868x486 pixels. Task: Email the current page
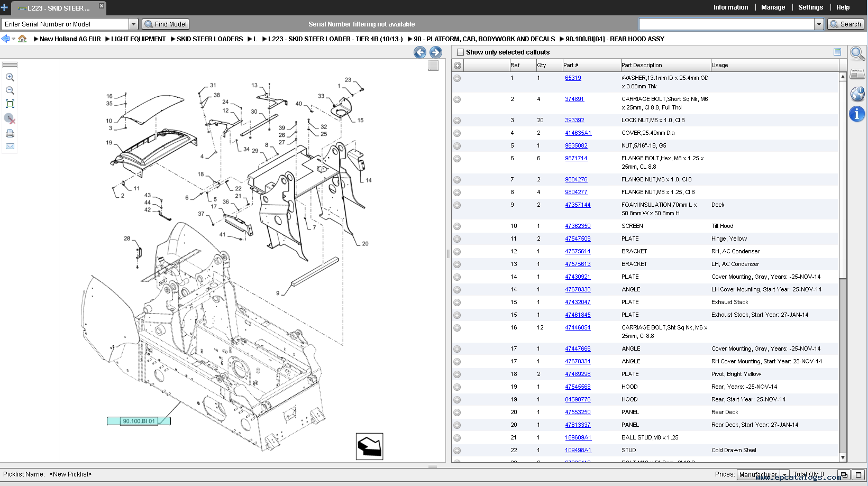point(10,146)
